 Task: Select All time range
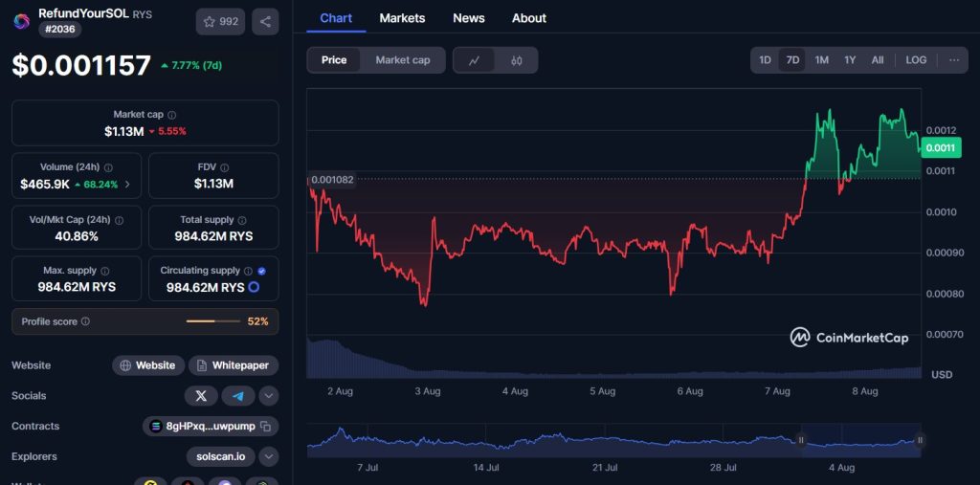pos(878,60)
